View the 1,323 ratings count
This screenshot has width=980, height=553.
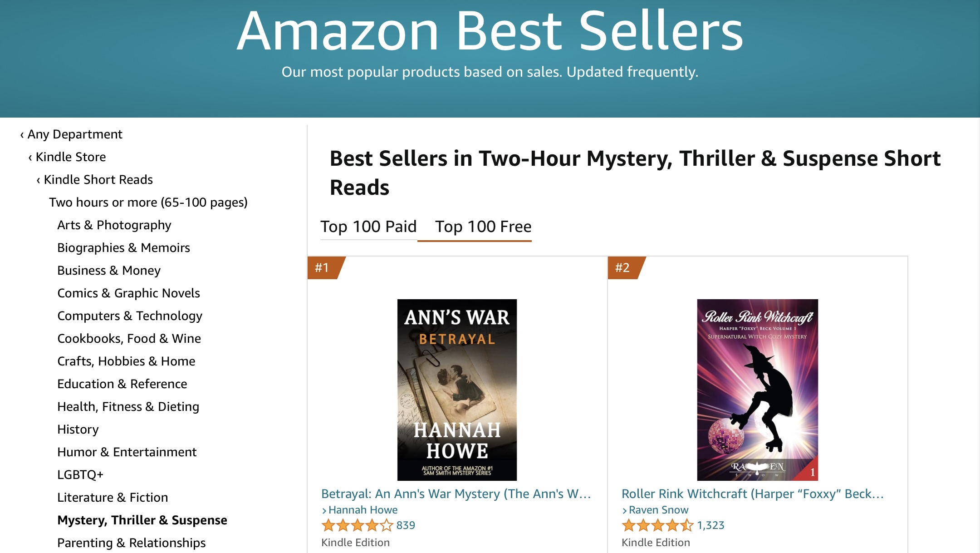click(x=710, y=525)
